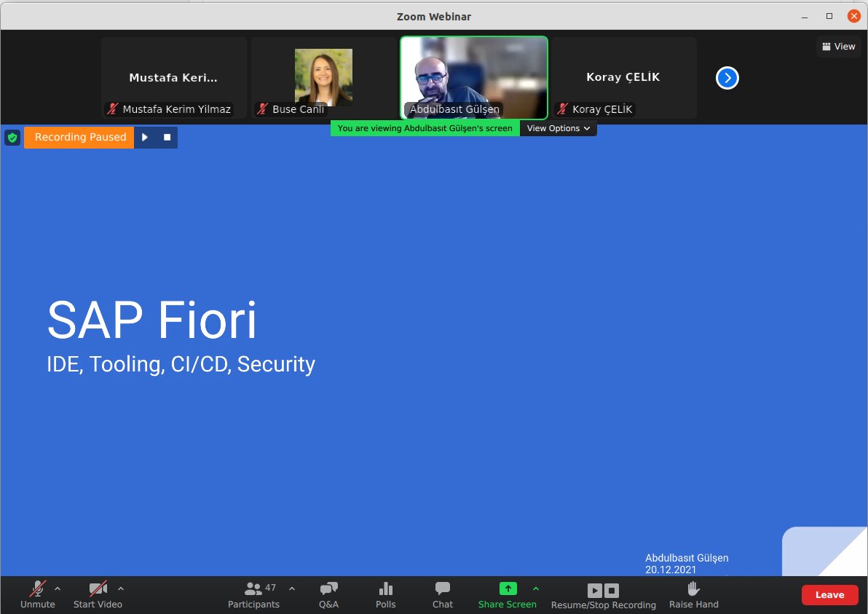Image resolution: width=868 pixels, height=614 pixels.
Task: Resume recording using the bottom toolbar play icon
Action: (594, 590)
